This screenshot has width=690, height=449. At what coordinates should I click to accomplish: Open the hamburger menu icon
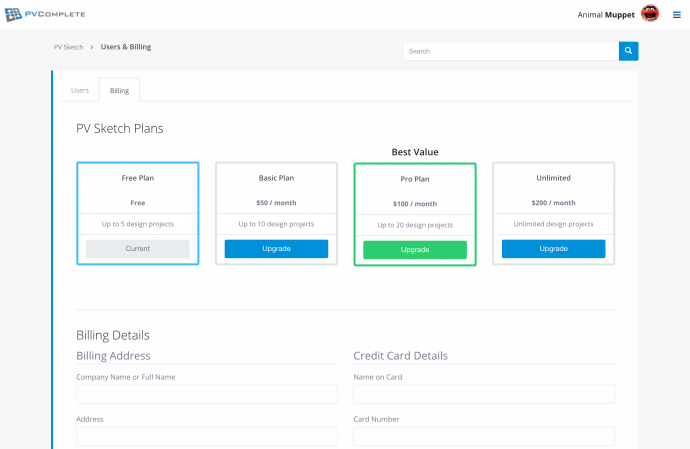click(x=677, y=15)
